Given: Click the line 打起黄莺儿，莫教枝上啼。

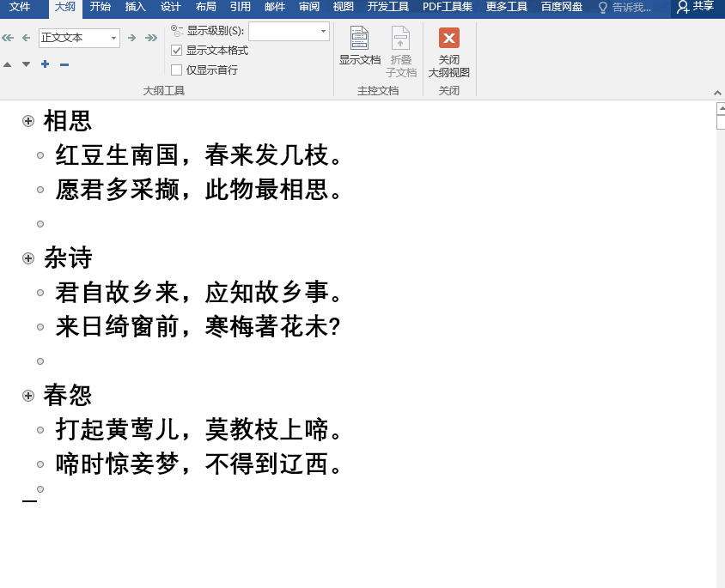Looking at the screenshot, I should [198, 429].
